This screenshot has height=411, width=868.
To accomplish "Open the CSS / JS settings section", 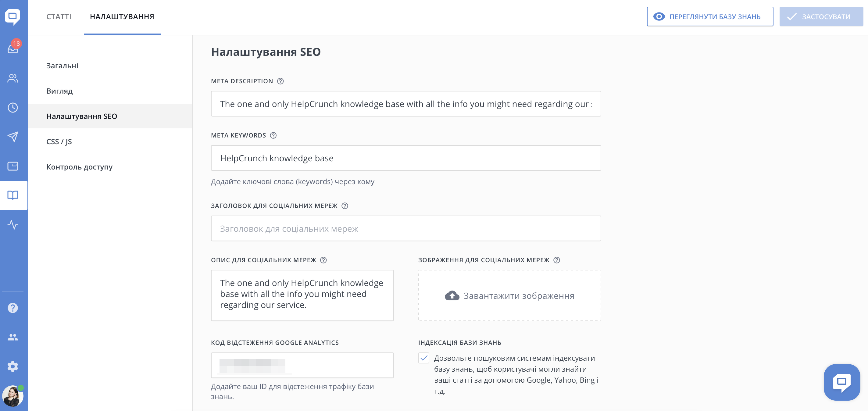I will (x=59, y=141).
